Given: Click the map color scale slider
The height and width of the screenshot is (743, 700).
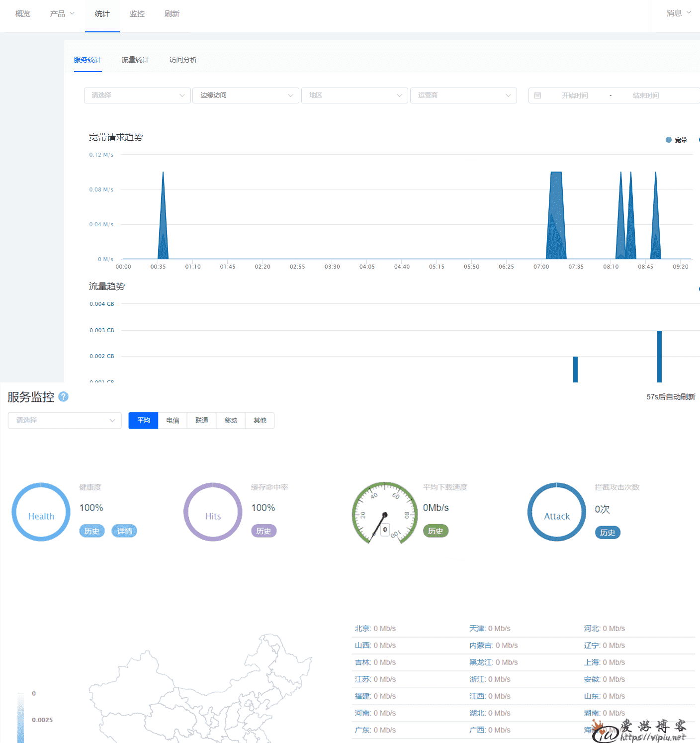Looking at the screenshot, I should click(20, 717).
